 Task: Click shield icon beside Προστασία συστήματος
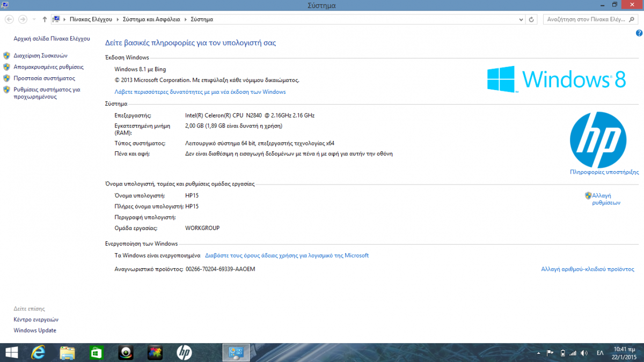6,78
